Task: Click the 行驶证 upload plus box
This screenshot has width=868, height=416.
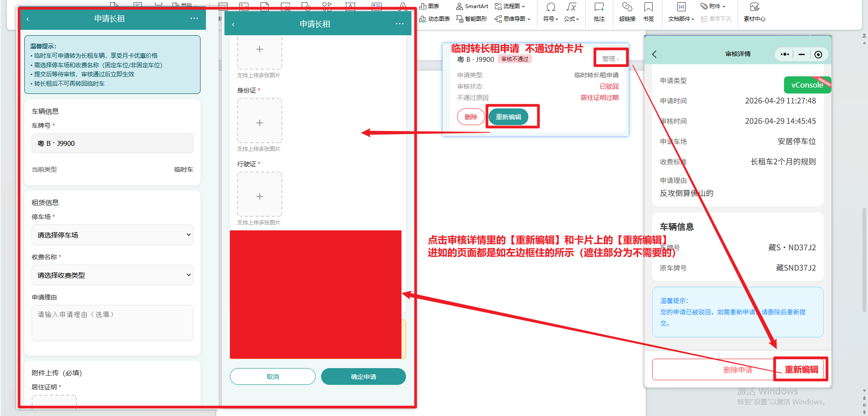Action: pyautogui.click(x=260, y=195)
